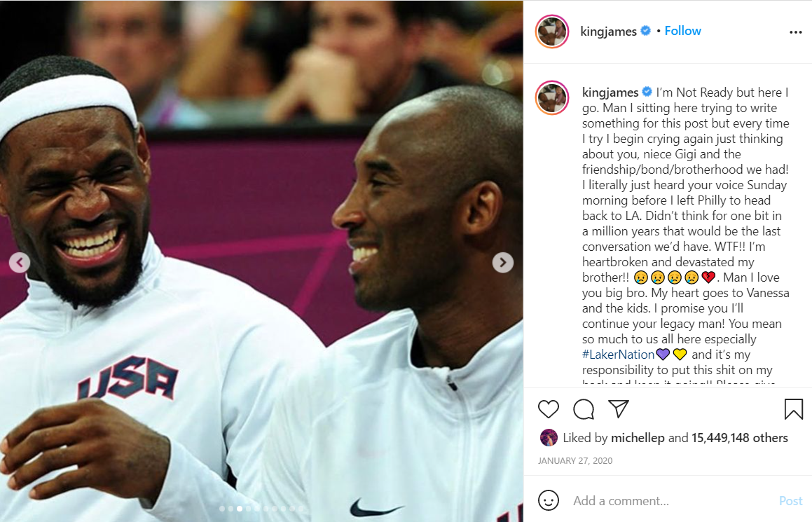812x522 pixels.
Task: Follow the kingjames account
Action: coord(682,31)
